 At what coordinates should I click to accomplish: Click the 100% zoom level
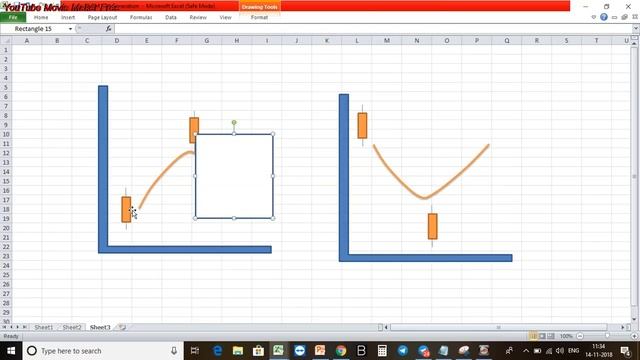pos(566,336)
